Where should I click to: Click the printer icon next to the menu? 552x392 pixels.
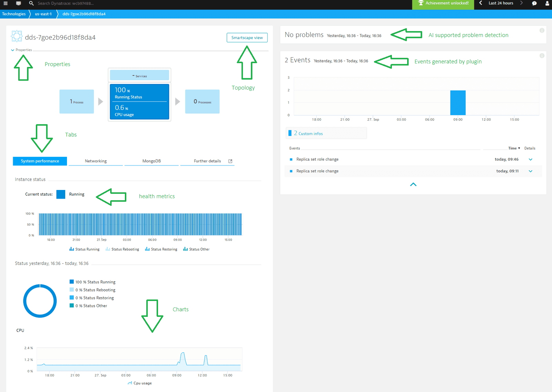pyautogui.click(x=18, y=3)
